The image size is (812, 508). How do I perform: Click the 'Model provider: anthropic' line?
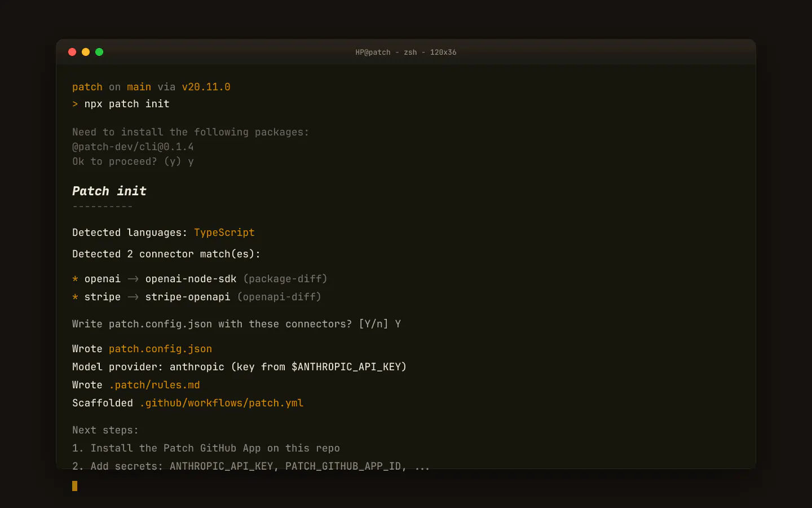click(240, 367)
